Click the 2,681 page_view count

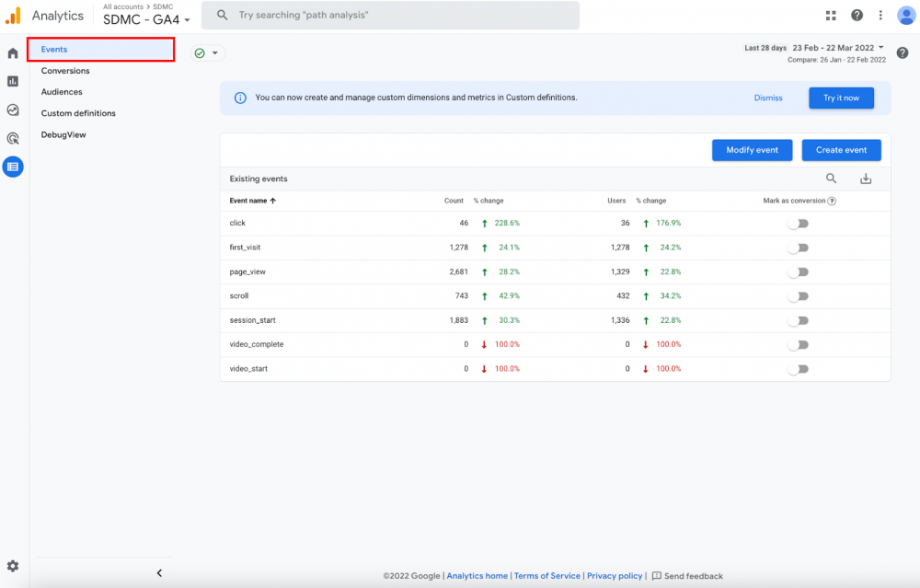pyautogui.click(x=459, y=271)
